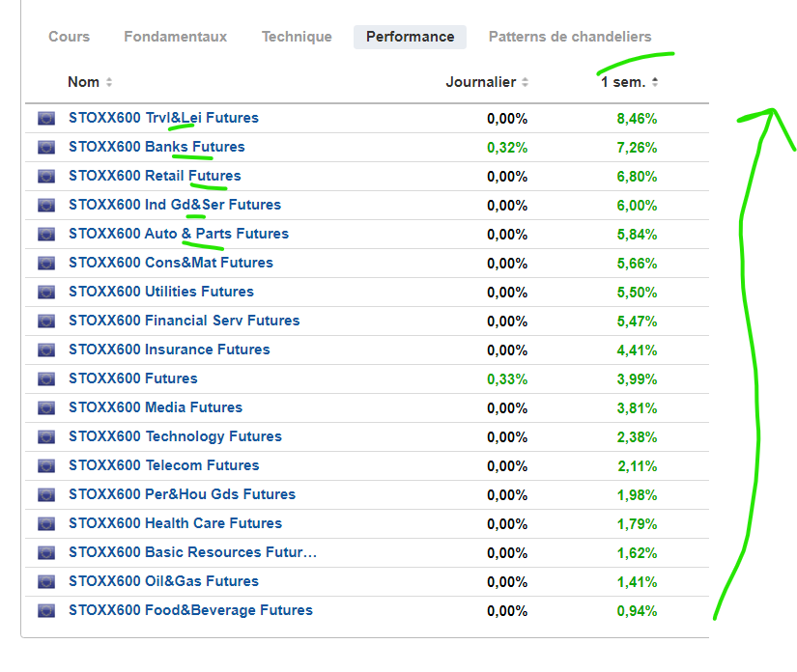
Task: Click the EU flag icon beside Banks Futures
Action: pos(46,148)
